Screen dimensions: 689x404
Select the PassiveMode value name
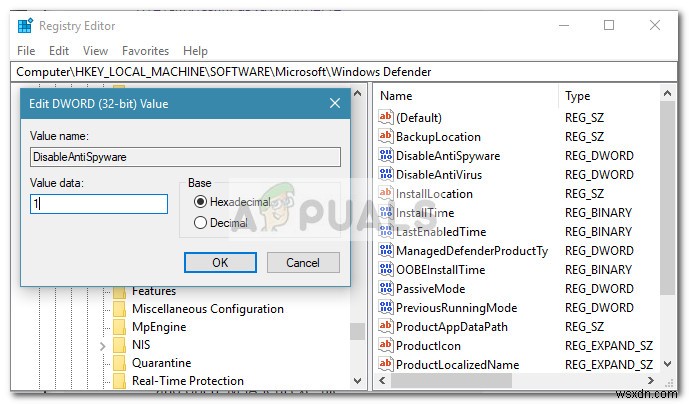[x=431, y=289]
